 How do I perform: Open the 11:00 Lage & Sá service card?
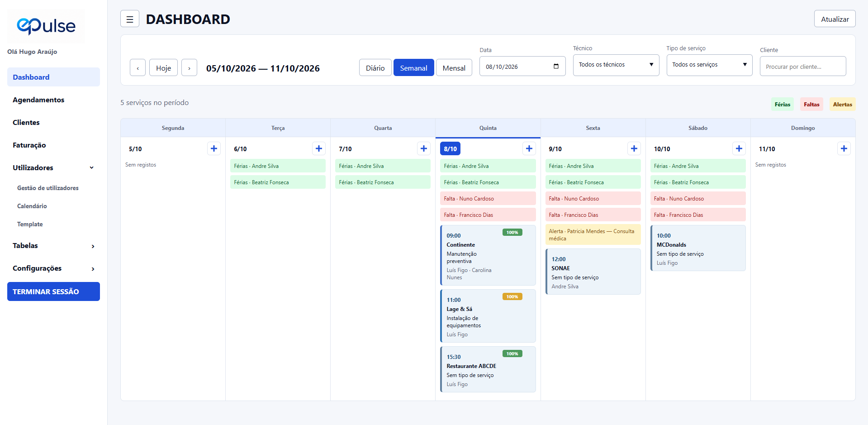[x=488, y=316]
